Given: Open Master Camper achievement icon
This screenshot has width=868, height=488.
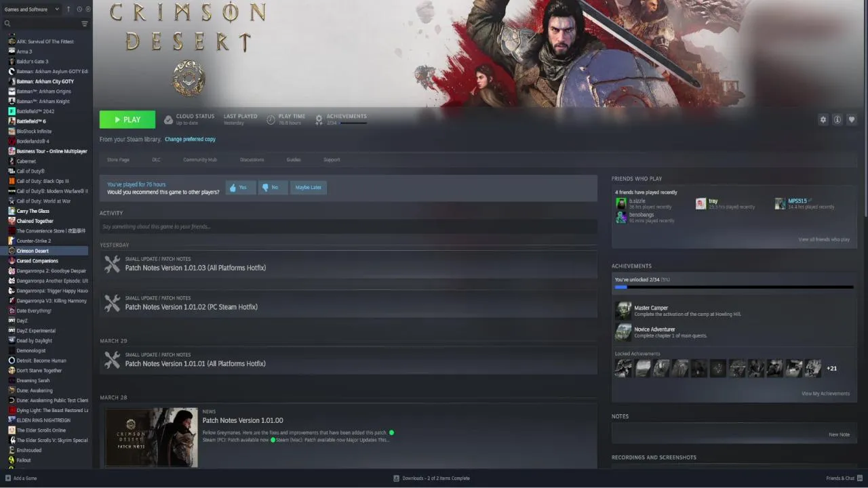Looking at the screenshot, I should (x=623, y=310).
